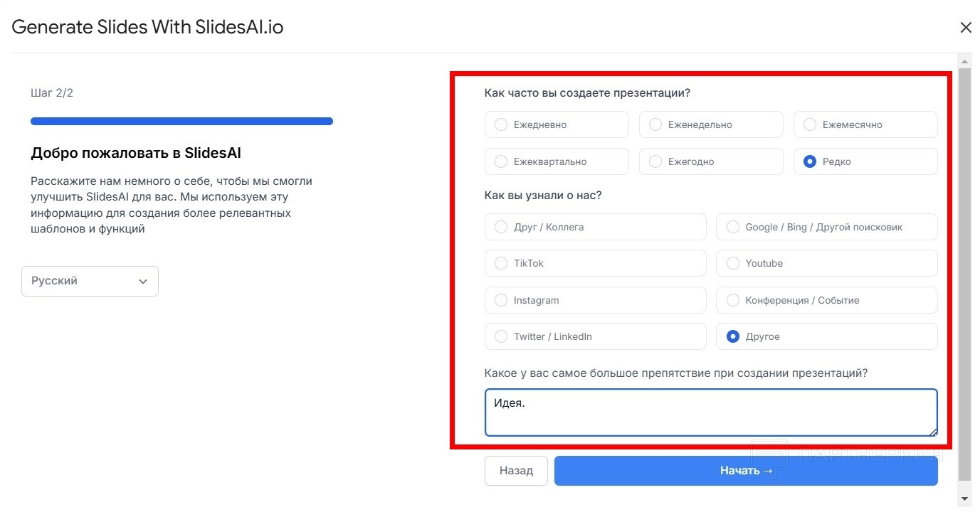Select the "Другое" radio option
The height and width of the screenshot is (517, 980).
coord(732,336)
